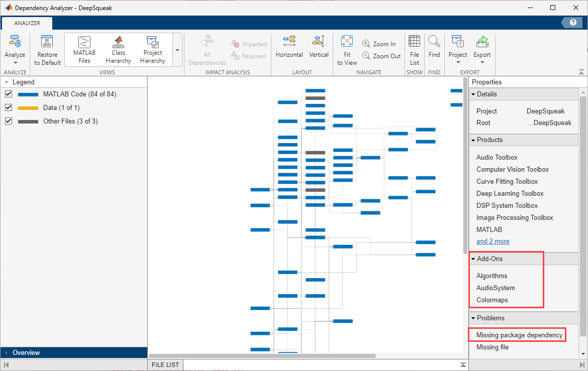Image resolution: width=588 pixels, height=371 pixels.
Task: Click the 'and 2 more' products link
Action: [493, 241]
